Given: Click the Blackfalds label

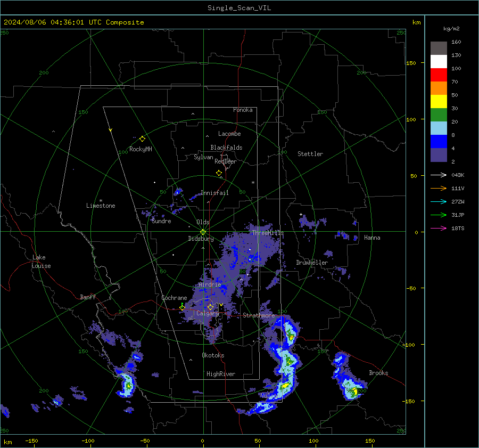Looking at the screenshot, I should 226,148.
